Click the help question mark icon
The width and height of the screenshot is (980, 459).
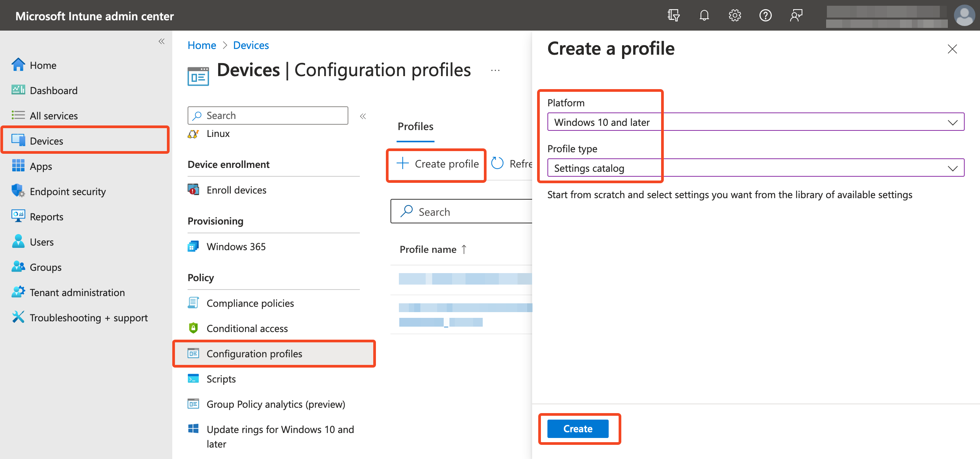point(765,16)
